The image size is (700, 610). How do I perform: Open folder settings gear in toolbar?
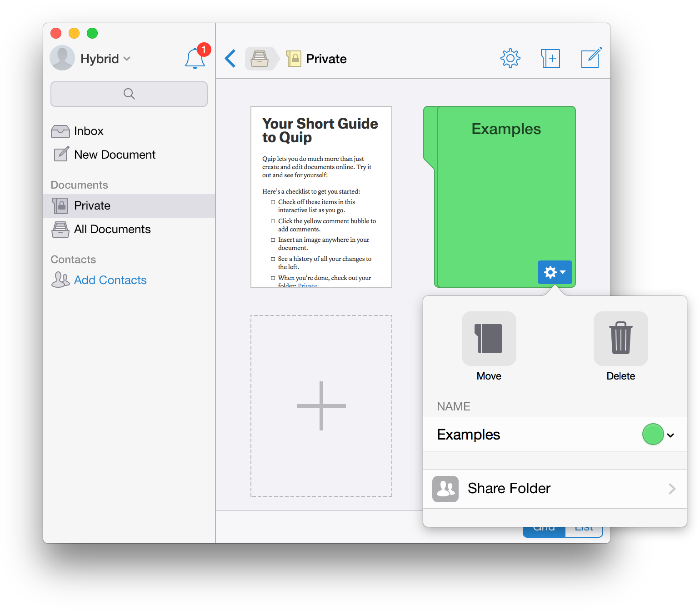tap(510, 59)
